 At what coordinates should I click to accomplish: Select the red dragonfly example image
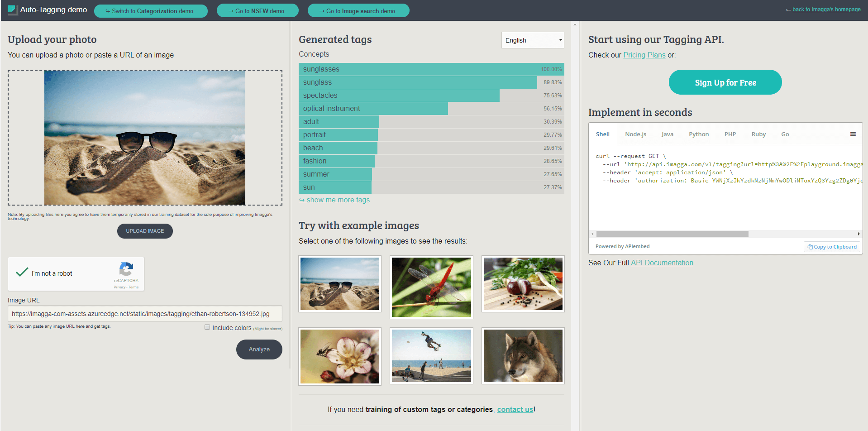(x=431, y=287)
